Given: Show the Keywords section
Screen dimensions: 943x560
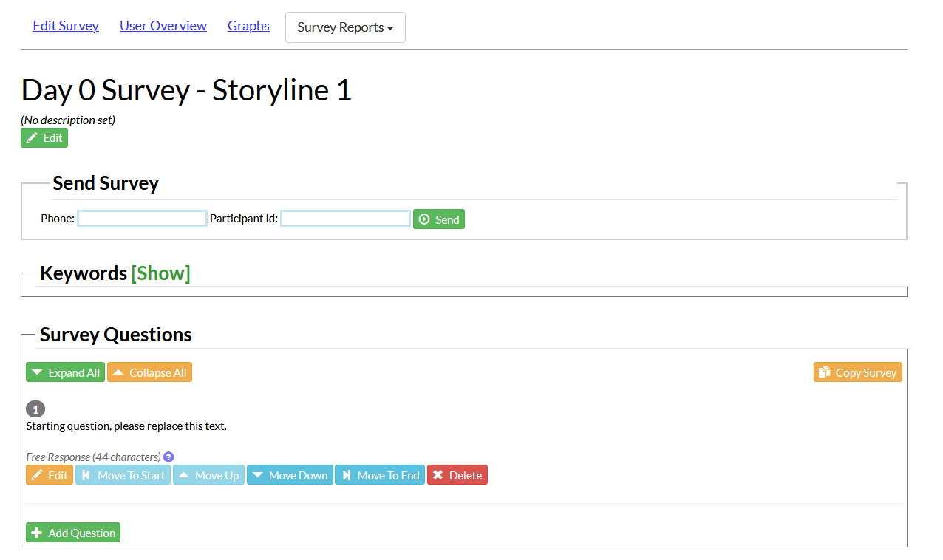Looking at the screenshot, I should coord(160,273).
